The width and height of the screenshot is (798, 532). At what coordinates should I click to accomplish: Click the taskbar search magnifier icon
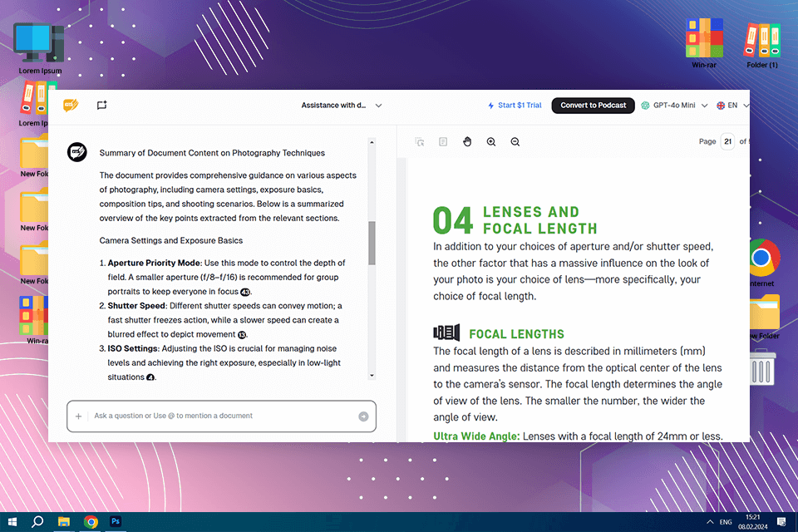[37, 522]
